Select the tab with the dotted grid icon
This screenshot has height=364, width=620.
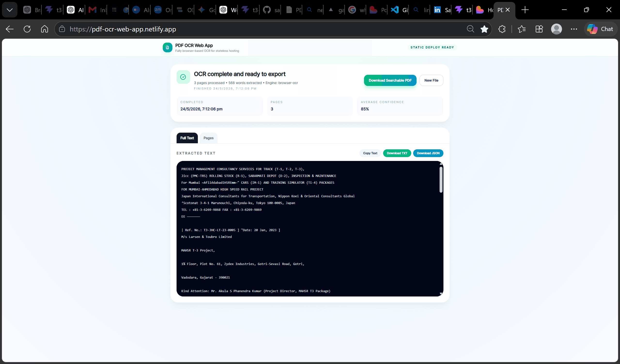coord(114,10)
